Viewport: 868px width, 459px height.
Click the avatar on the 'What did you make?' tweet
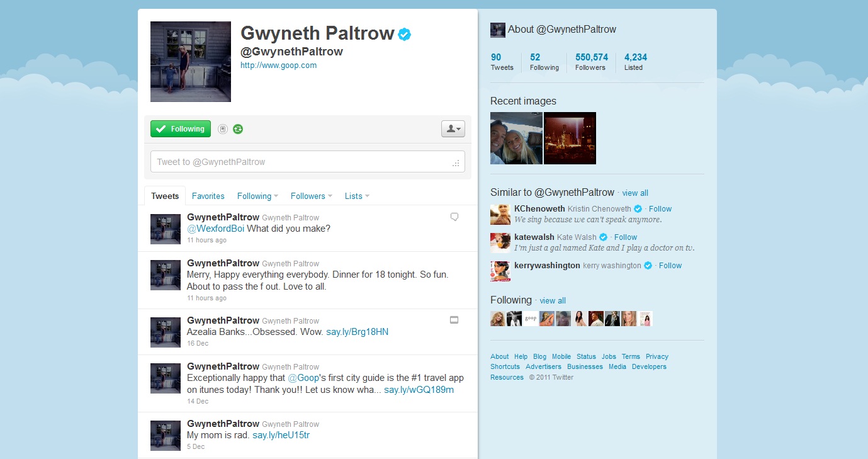166,229
